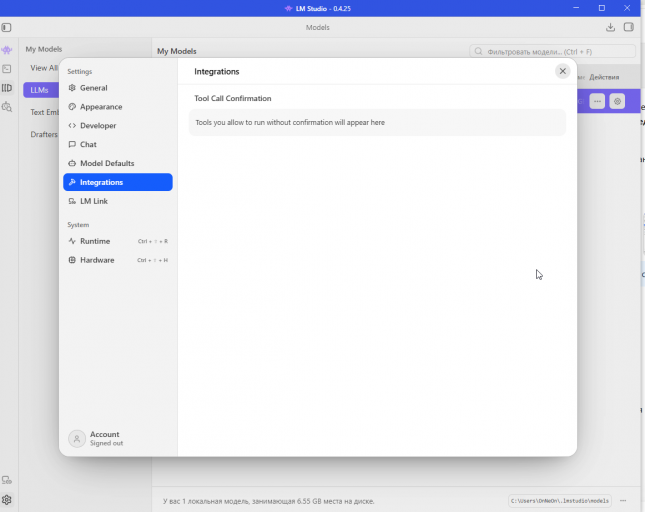Viewport: 645px width, 512px height.
Task: Open Hardware system settings
Action: click(118, 260)
